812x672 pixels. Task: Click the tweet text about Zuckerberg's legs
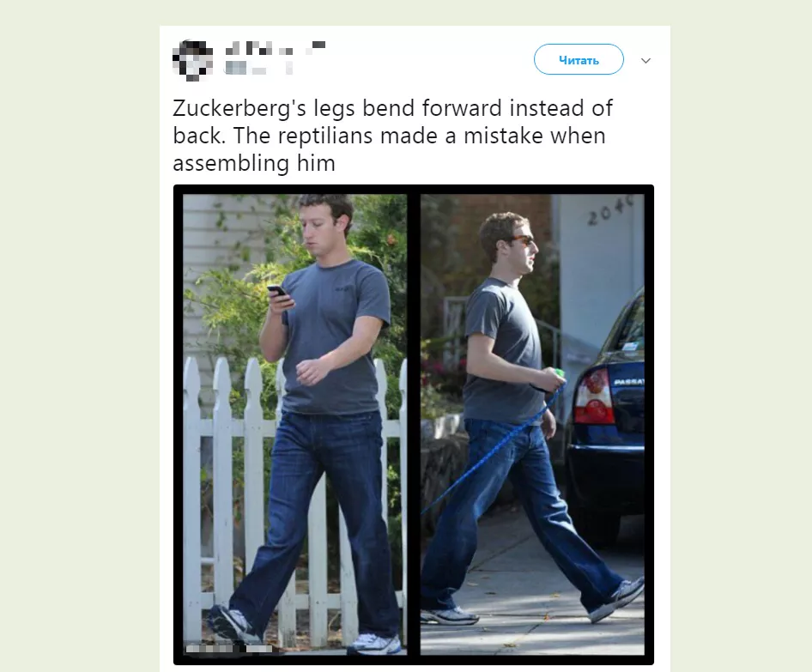[x=392, y=136]
